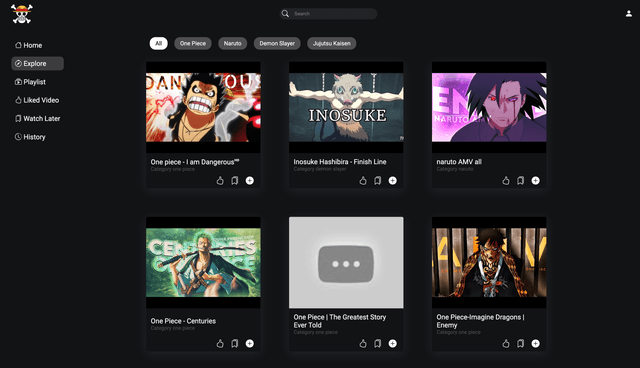Open Watch Later in sidebar
The width and height of the screenshot is (640, 368).
point(38,119)
